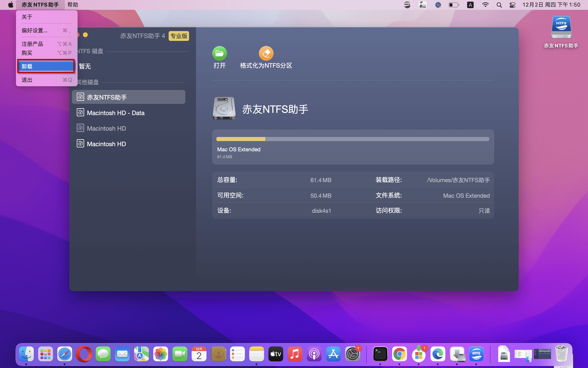Open Terminal from the Dock
The width and height of the screenshot is (588, 368).
pos(380,354)
